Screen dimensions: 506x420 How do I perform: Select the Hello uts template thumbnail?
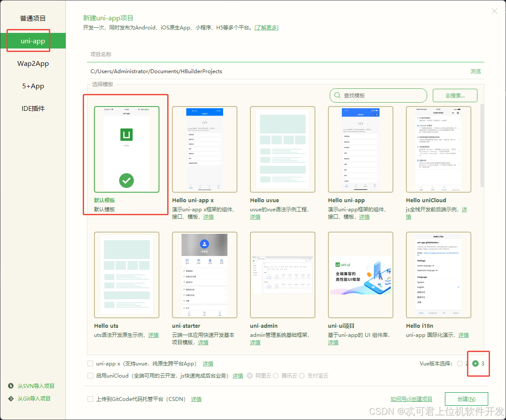click(126, 275)
